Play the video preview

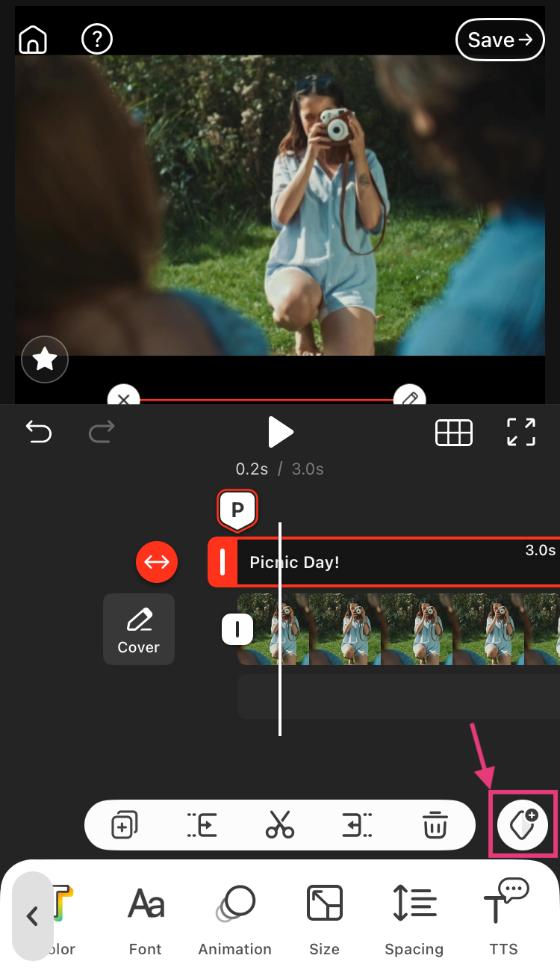280,432
